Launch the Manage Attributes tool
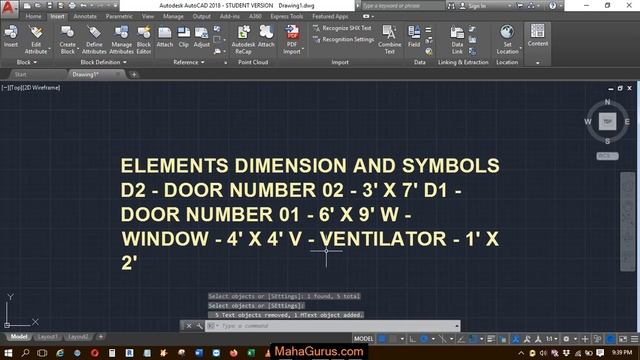 pos(121,39)
